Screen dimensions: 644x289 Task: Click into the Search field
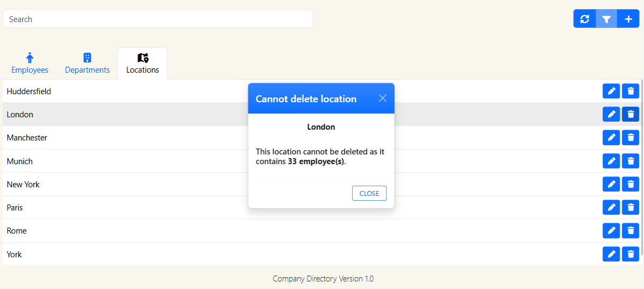click(x=158, y=19)
